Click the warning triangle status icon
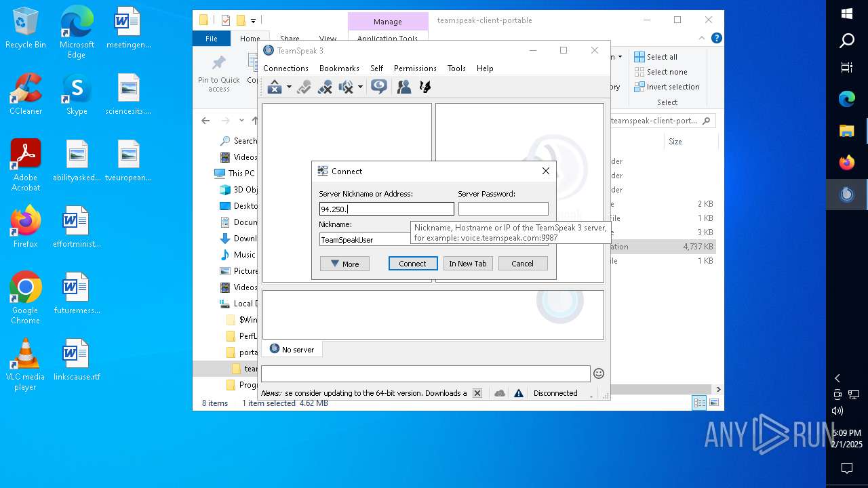This screenshot has height=488, width=868. 519,393
